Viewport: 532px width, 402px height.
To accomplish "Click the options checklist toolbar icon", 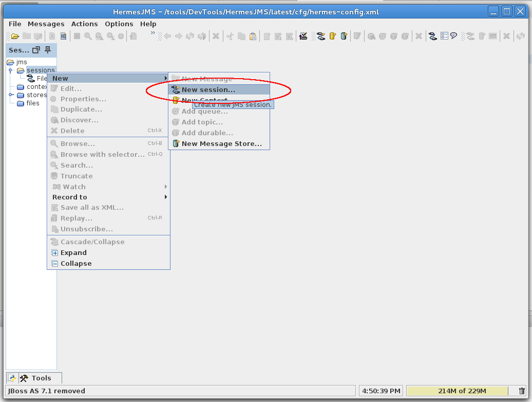I will pos(444,36).
